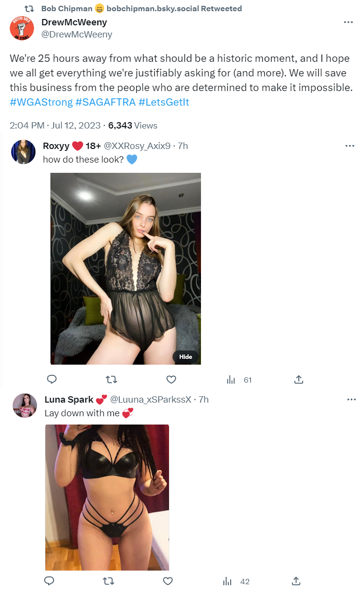This screenshot has width=364, height=592.
Task: Reply to Roxyy's tweet
Action: click(x=52, y=380)
